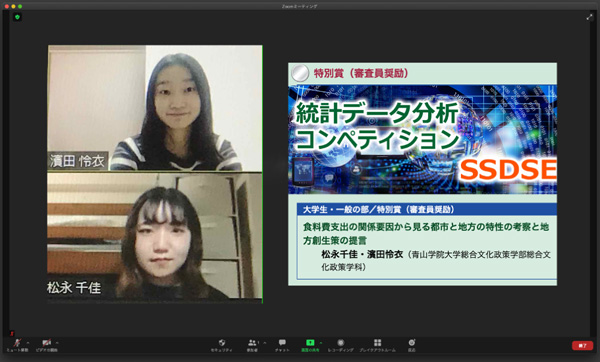The width and height of the screenshot is (600, 362).
Task: Open the Reactions icon
Action: coord(411,345)
